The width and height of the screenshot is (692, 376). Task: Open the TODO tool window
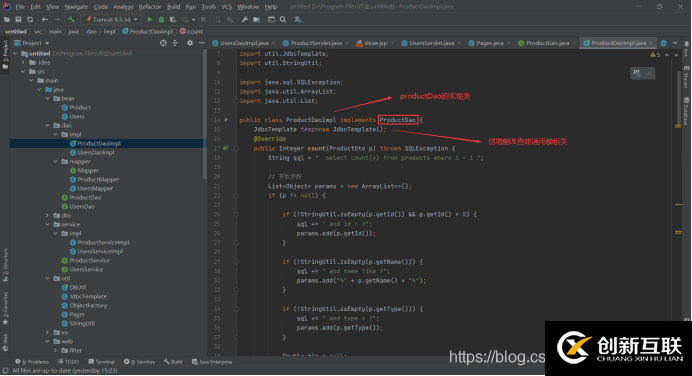[x=68, y=362]
